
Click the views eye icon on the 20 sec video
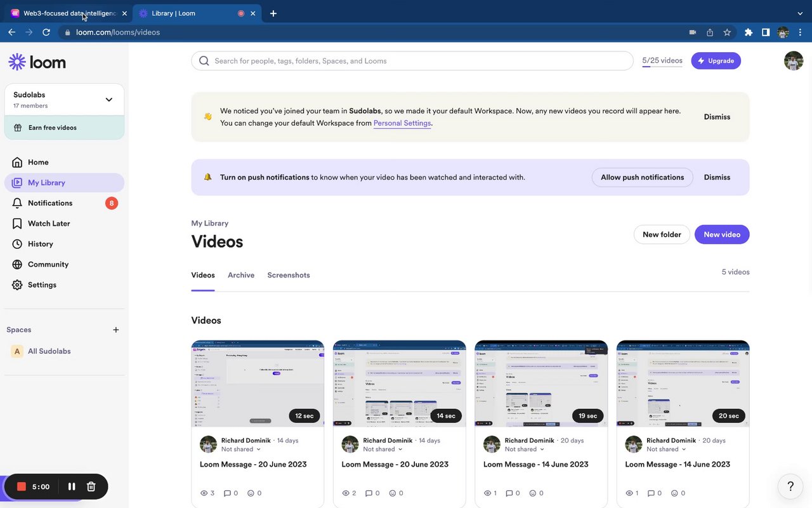pos(630,493)
